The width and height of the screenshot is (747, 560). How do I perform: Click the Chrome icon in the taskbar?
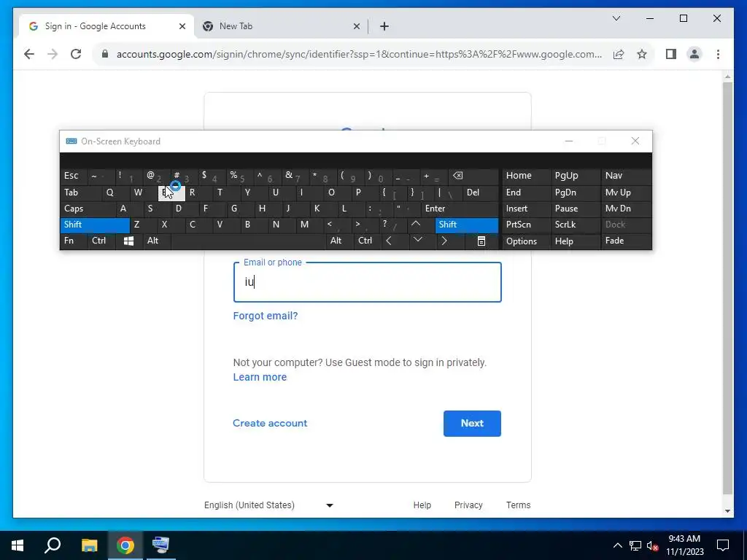click(x=125, y=545)
